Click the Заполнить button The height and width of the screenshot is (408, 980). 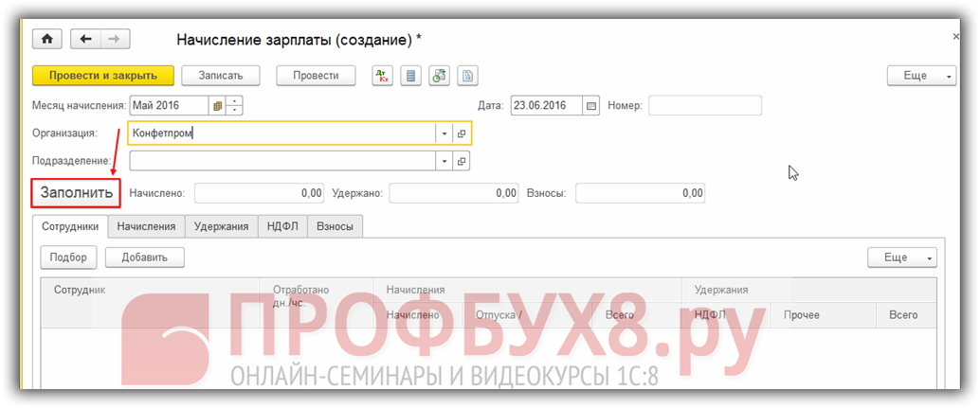pyautogui.click(x=76, y=193)
